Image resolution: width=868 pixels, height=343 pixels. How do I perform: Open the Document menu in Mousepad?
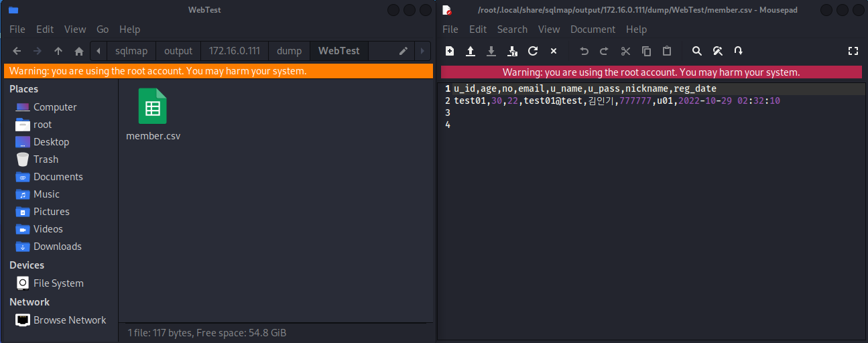[x=593, y=29]
